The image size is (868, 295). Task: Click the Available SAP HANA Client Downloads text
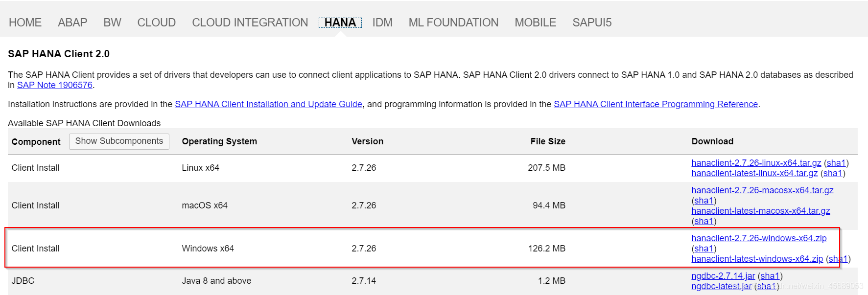(84, 123)
